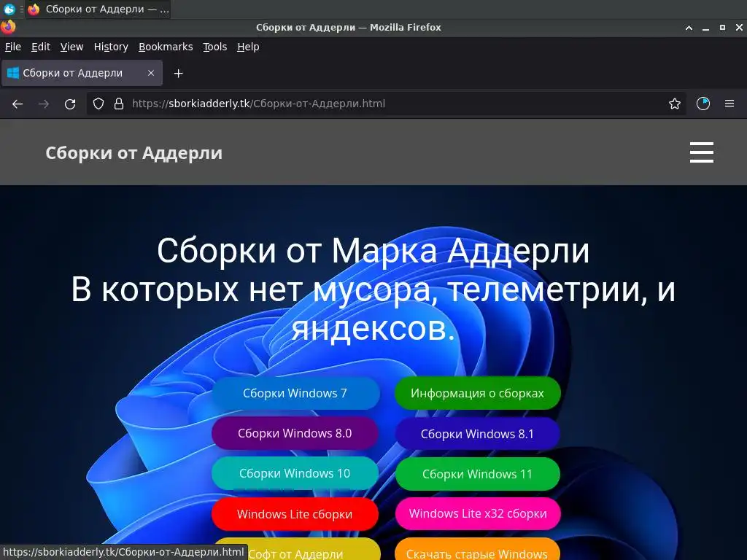
Task: Open the History menu
Action: point(111,47)
